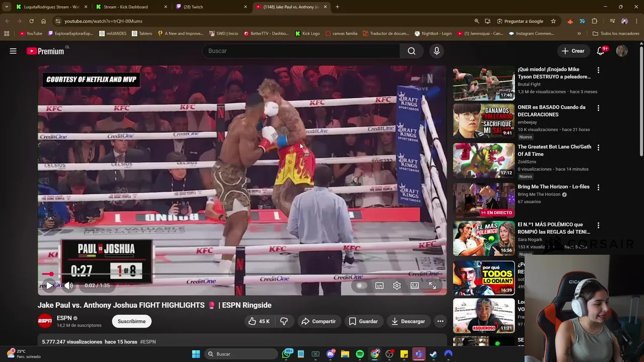Open the Windows Start menu
644x362 pixels.
196,354
